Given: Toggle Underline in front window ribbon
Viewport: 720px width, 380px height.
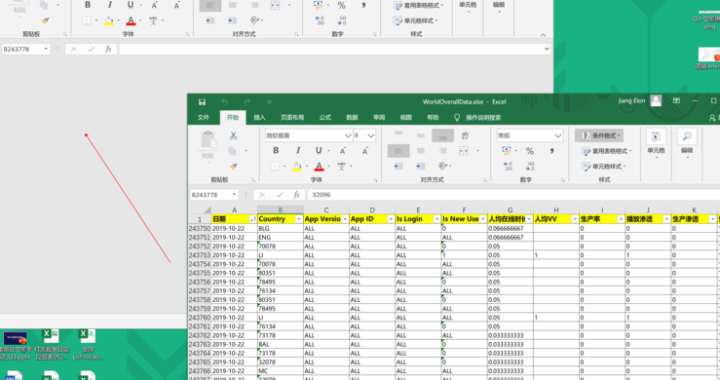Looking at the screenshot, I should 318,151.
